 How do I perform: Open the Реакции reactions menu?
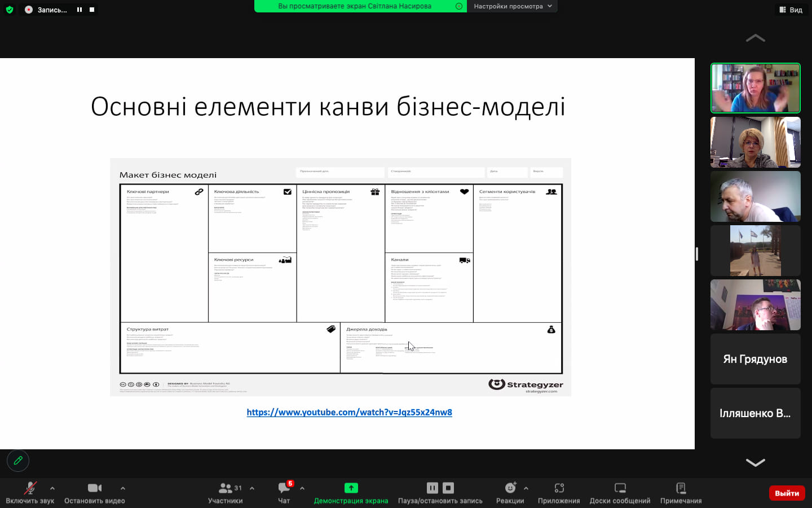(510, 492)
